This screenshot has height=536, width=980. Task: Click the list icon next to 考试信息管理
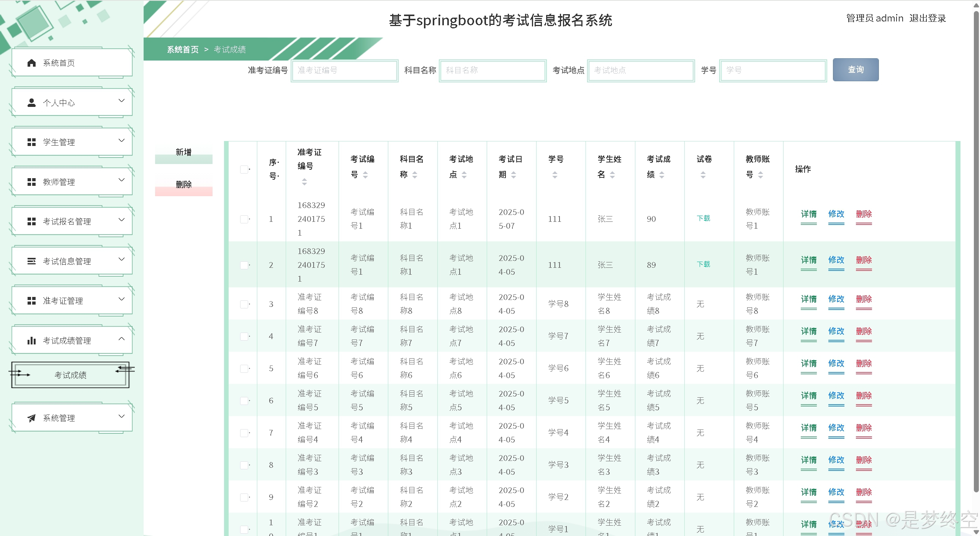(32, 261)
